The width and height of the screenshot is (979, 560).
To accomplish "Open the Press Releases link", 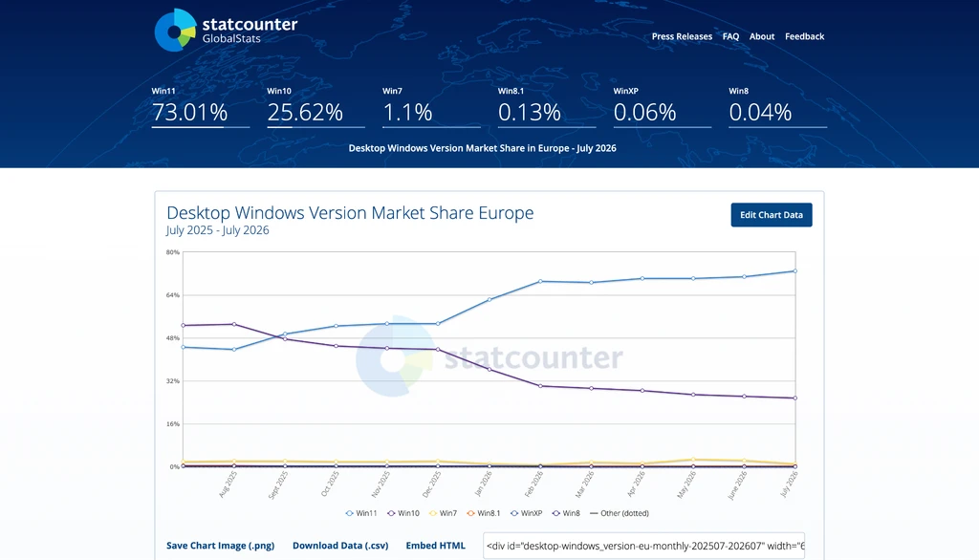I will [682, 36].
